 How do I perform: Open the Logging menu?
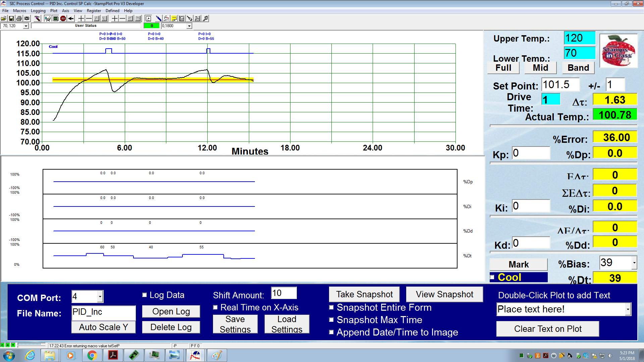point(38,11)
